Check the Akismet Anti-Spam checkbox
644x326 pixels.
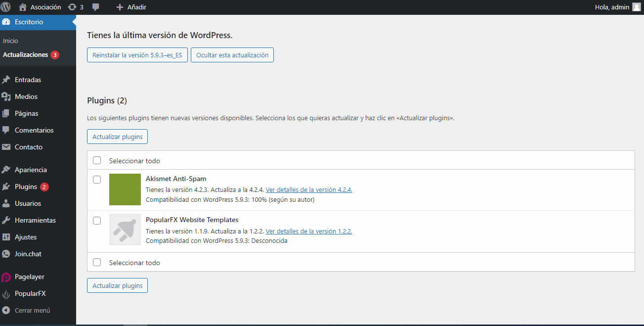97,179
